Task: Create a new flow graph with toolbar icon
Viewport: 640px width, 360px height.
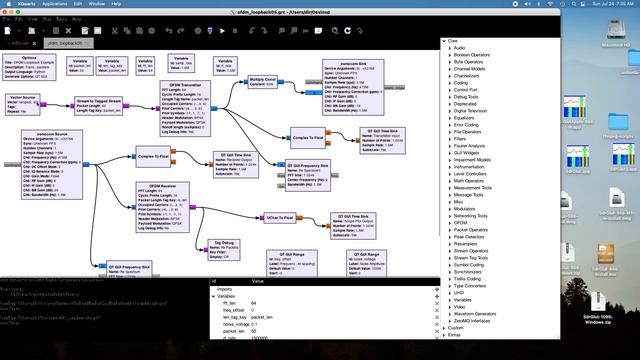Action: pyautogui.click(x=8, y=31)
